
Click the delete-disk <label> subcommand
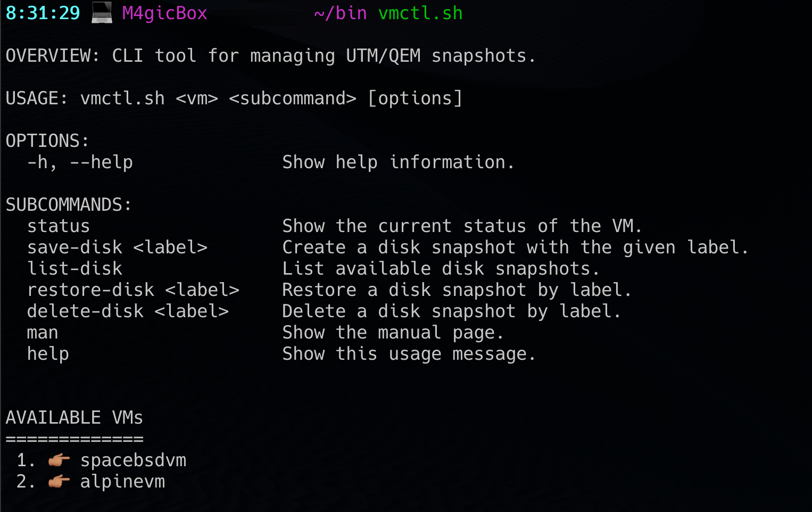128,311
